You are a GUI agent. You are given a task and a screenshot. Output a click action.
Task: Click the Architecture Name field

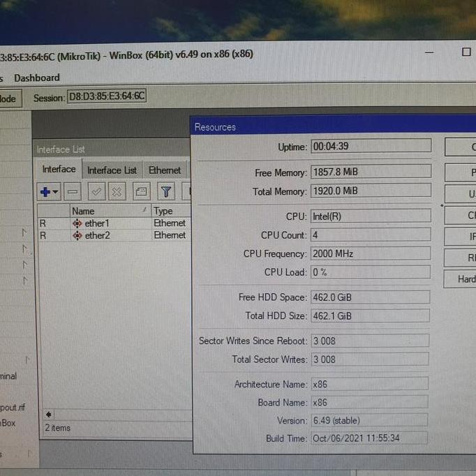(370, 384)
